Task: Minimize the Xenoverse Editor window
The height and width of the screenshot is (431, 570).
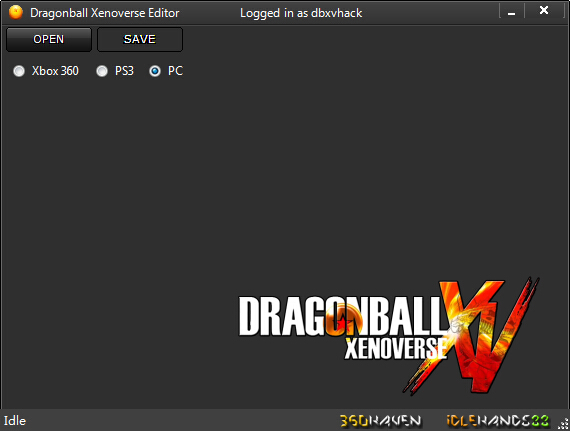Action: click(511, 12)
